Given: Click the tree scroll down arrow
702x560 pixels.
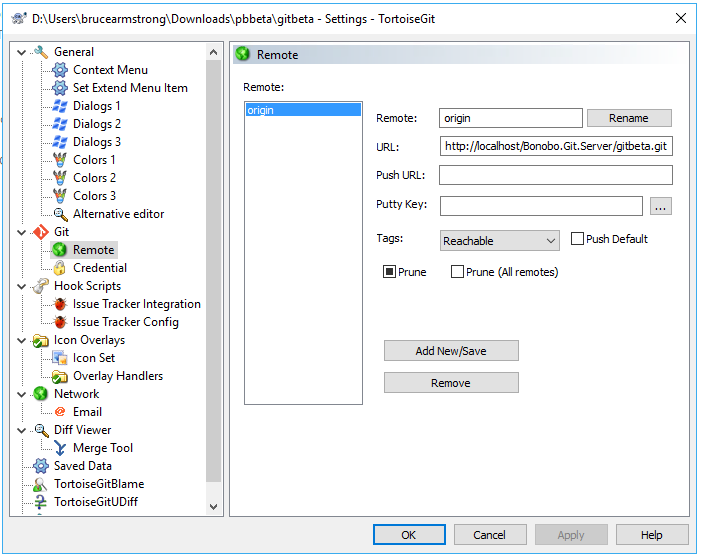Looking at the screenshot, I should pos(214,507).
